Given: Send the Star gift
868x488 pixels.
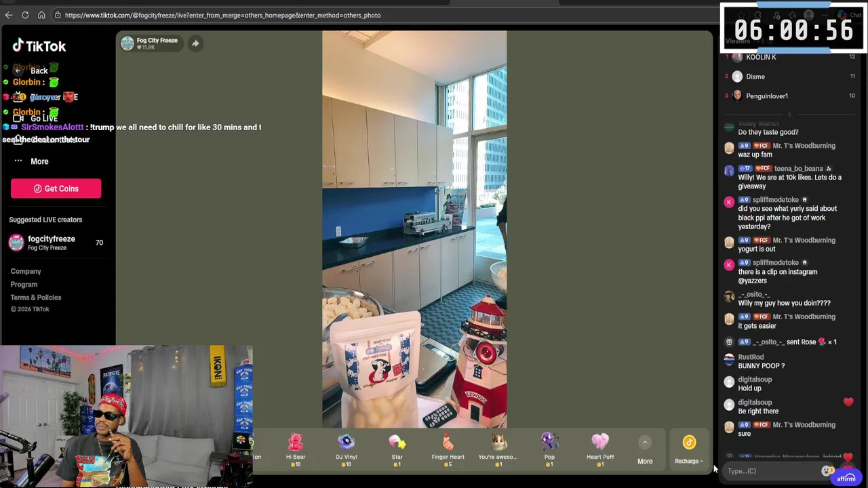Looking at the screenshot, I should 397,449.
